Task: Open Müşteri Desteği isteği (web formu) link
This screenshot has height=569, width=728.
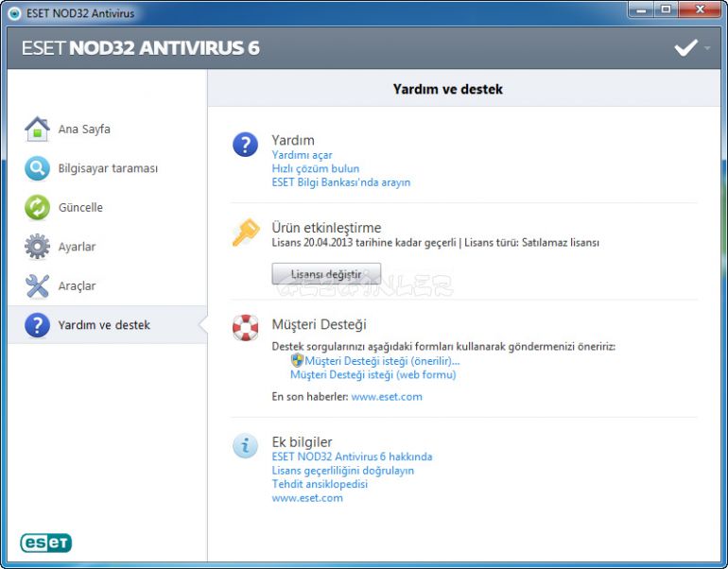Action: (373, 374)
